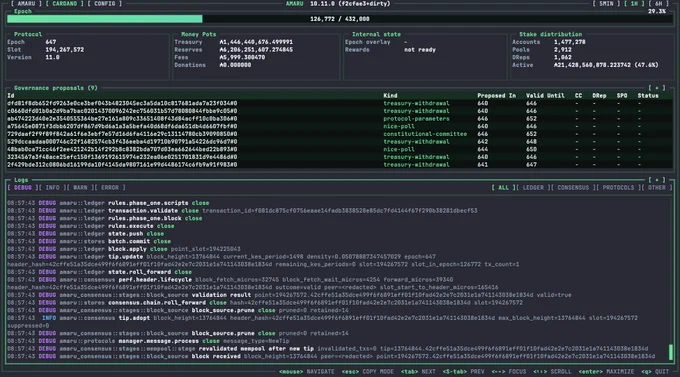Maximize the Logs panel with [+]

[657, 180]
